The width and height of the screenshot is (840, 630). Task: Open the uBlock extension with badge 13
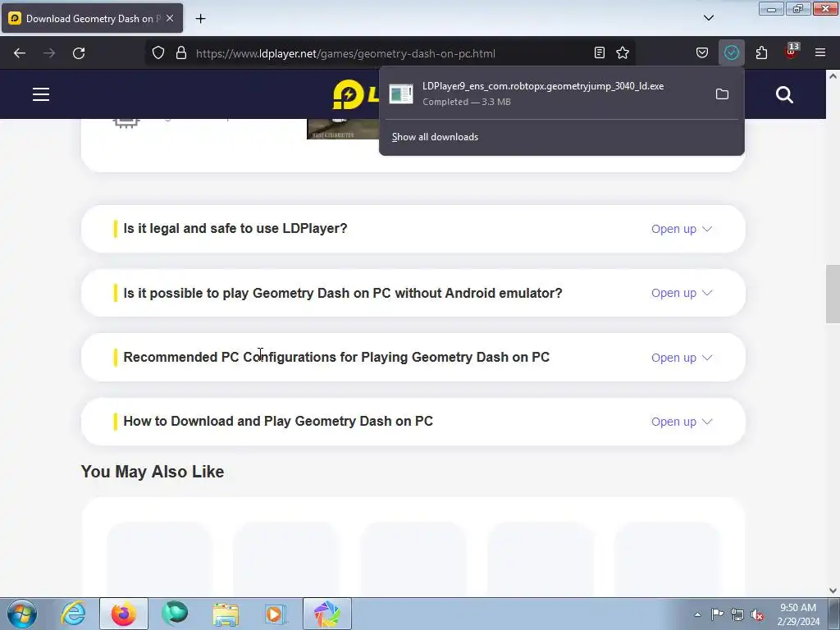(x=791, y=52)
